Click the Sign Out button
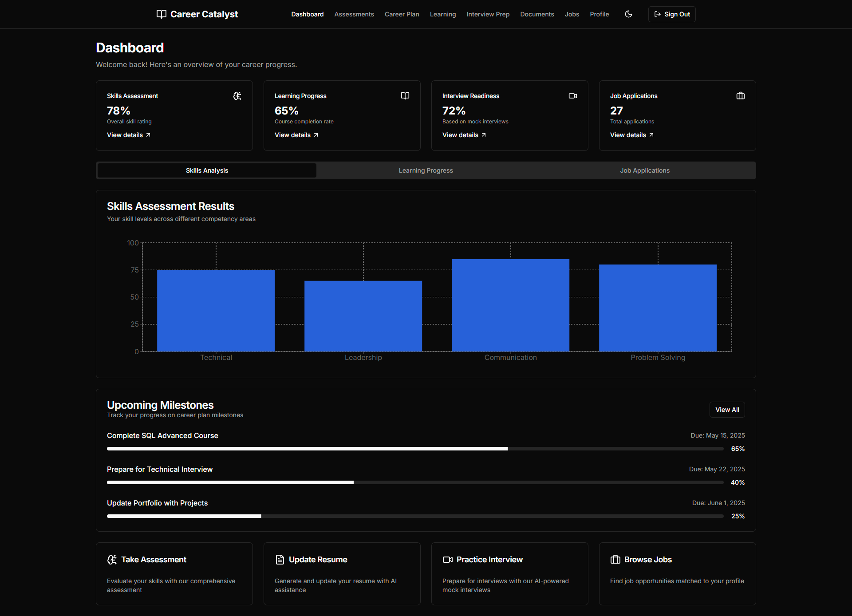Screen dimensions: 852x616 [x=671, y=14]
